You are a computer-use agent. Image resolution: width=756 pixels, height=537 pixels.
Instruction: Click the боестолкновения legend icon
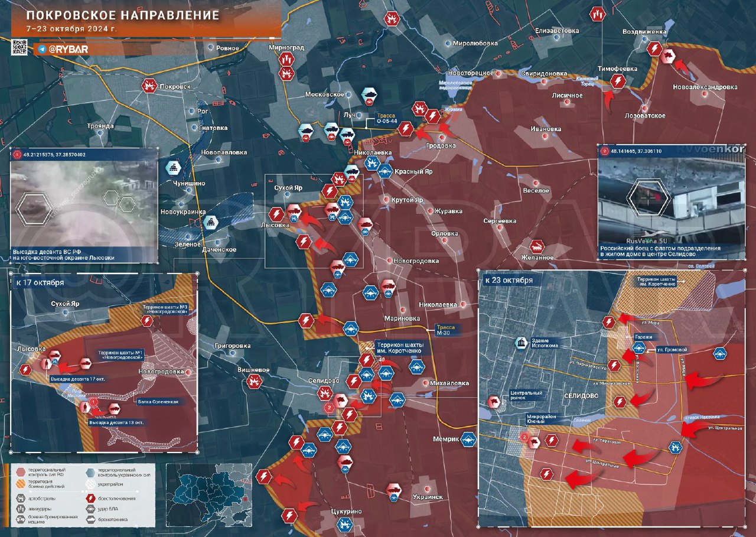click(91, 498)
